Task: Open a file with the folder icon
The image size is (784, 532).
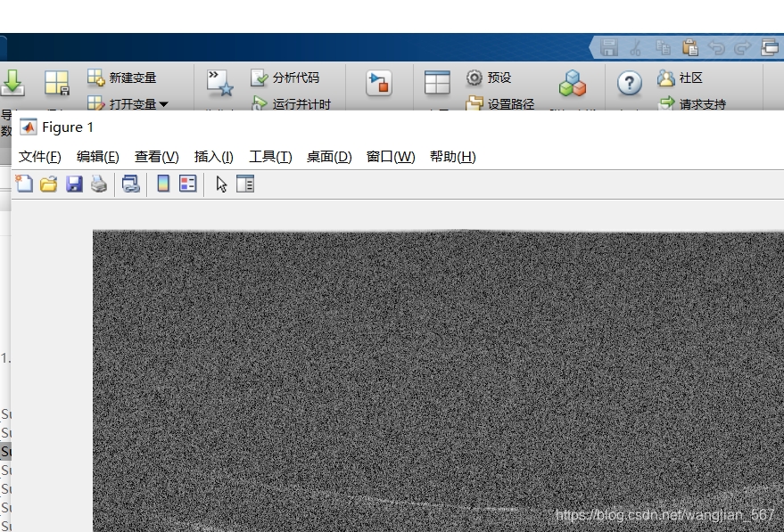Action: pos(49,184)
